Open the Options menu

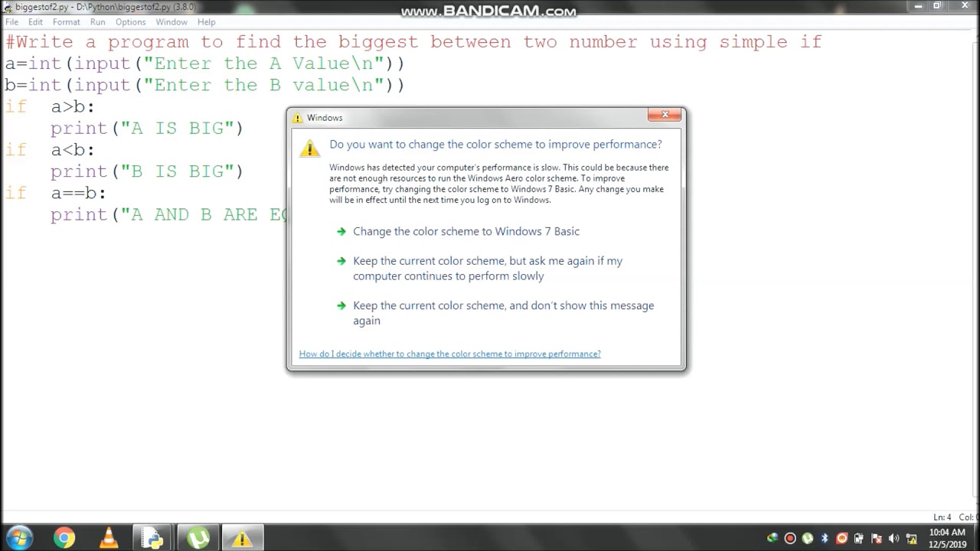(131, 22)
